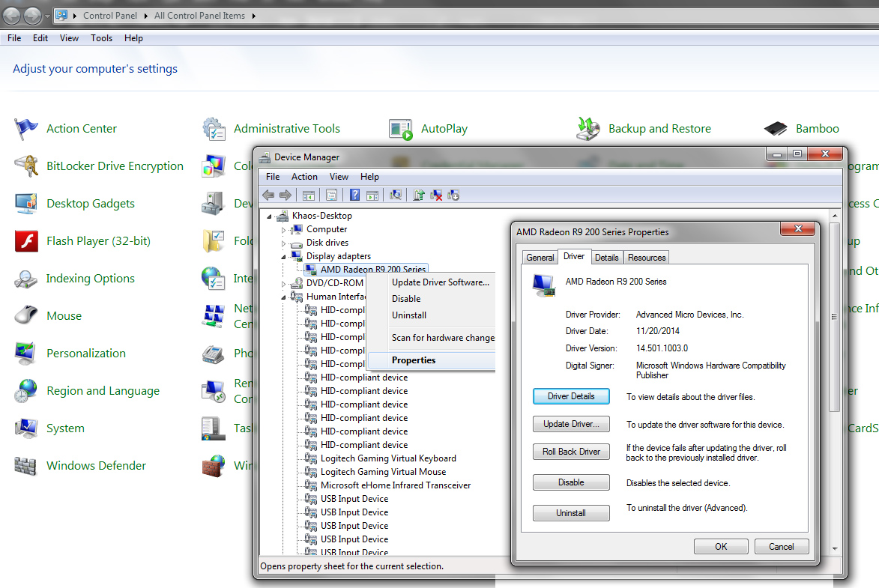Open the Action menu in Device Manager
The height and width of the screenshot is (588, 879).
click(x=304, y=177)
